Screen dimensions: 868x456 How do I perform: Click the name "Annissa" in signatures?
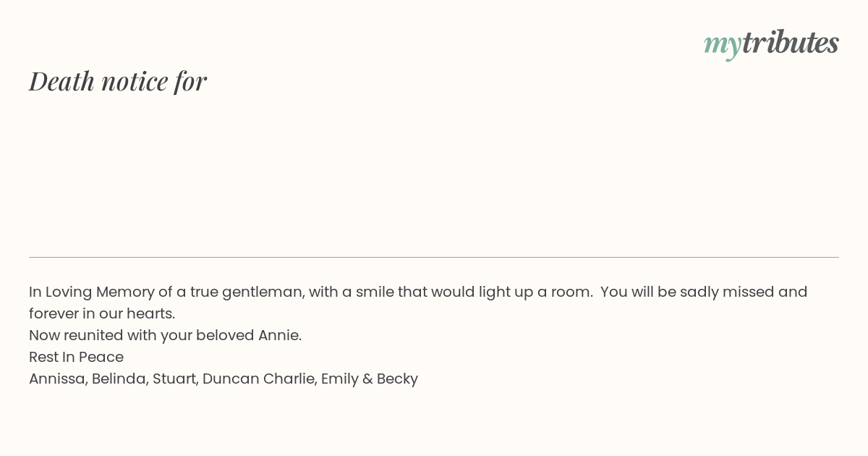tap(56, 379)
